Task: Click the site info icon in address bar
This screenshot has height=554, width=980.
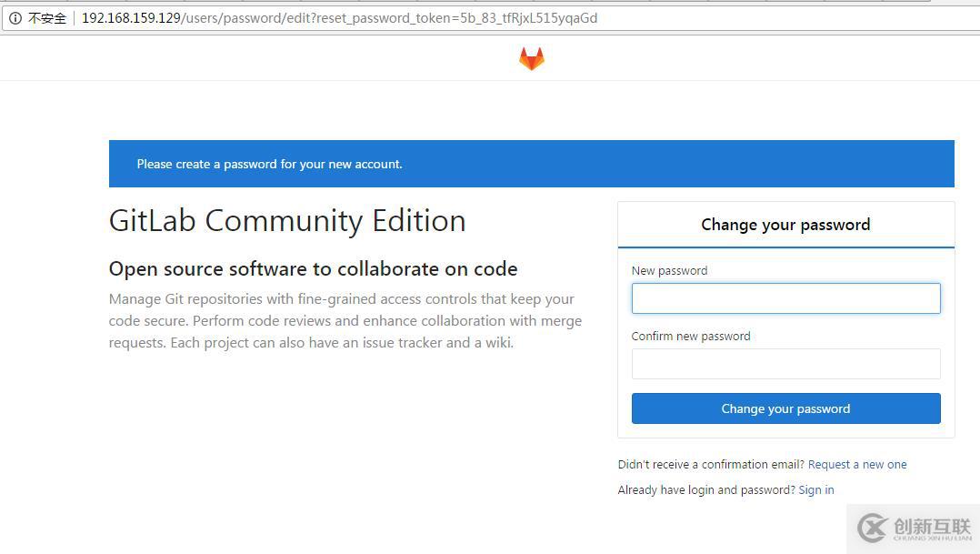Action: 15,18
